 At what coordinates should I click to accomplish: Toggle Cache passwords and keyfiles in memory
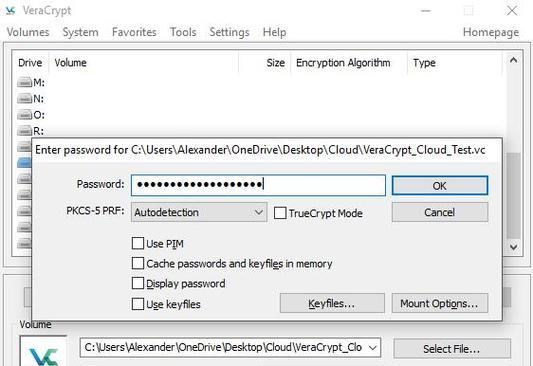click(138, 263)
